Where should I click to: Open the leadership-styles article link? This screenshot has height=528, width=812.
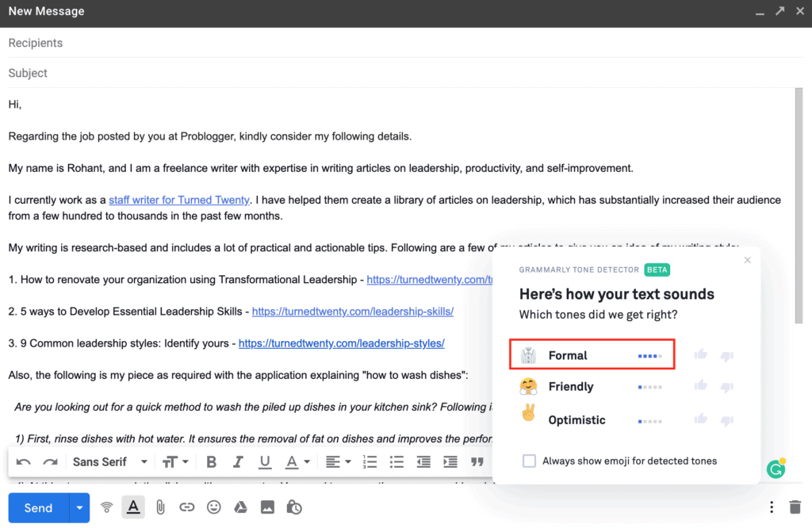tap(341, 343)
